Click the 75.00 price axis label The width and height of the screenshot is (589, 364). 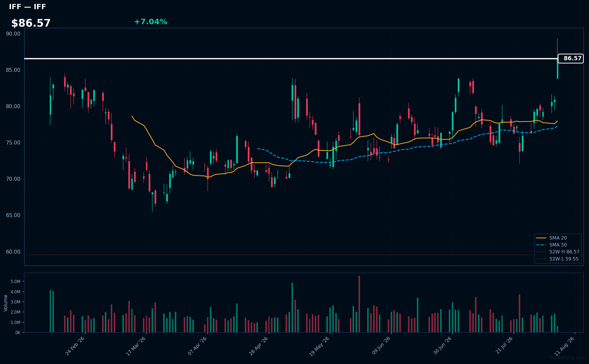pos(13,143)
